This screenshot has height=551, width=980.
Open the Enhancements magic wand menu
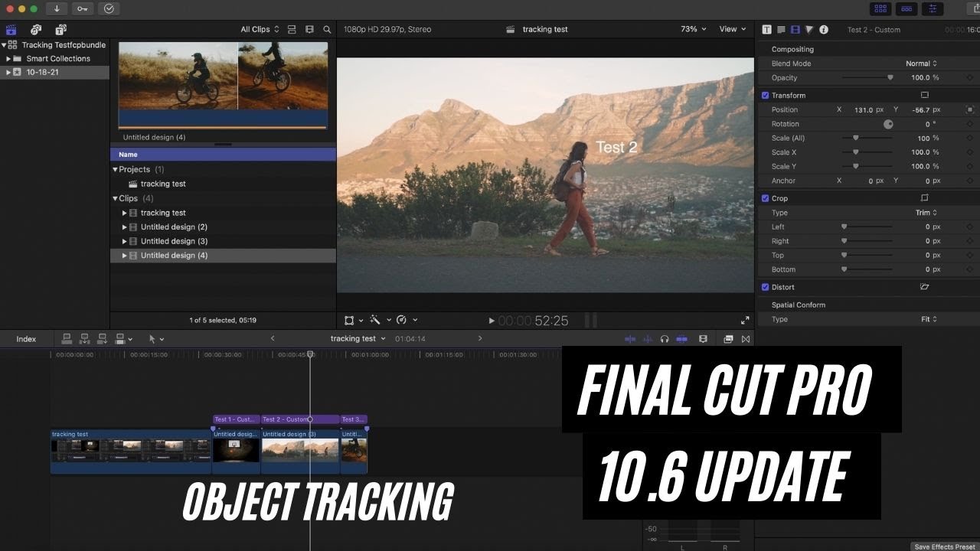[380, 320]
